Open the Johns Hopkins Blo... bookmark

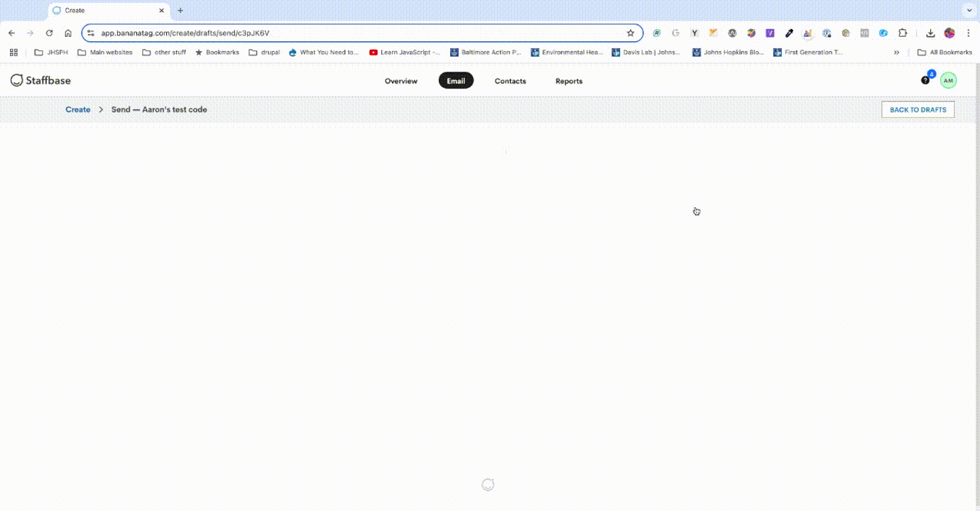(x=728, y=52)
